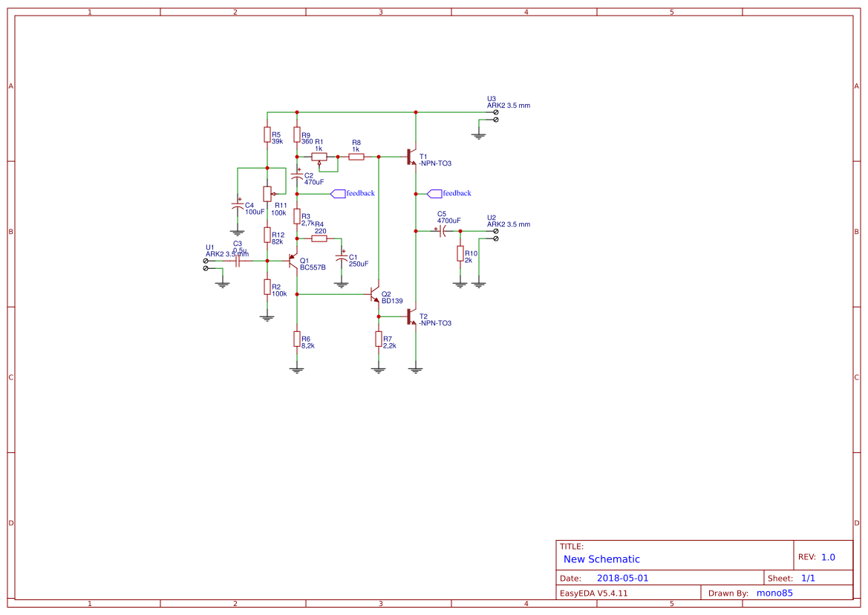Click the C5 4700uF output capacitor symbol
Image resolution: width=868 pixels, height=615 pixels.
(443, 232)
